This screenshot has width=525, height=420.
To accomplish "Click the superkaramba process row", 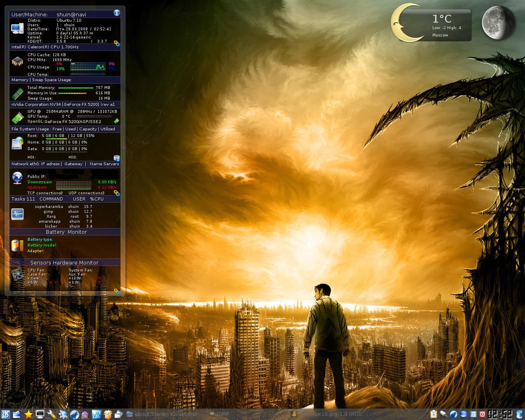I will (x=64, y=207).
